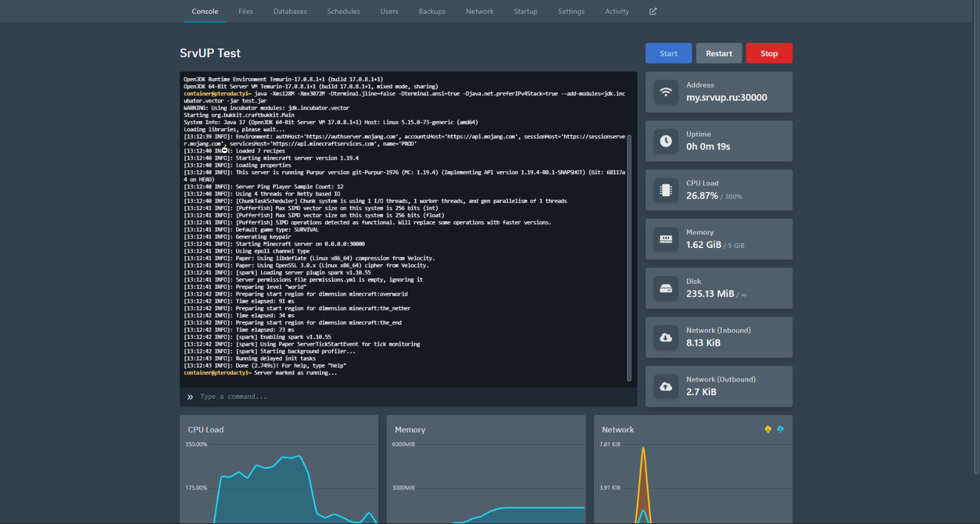980x524 pixels.
Task: Click the 350.00% CPU chart axis label
Action: [196, 444]
